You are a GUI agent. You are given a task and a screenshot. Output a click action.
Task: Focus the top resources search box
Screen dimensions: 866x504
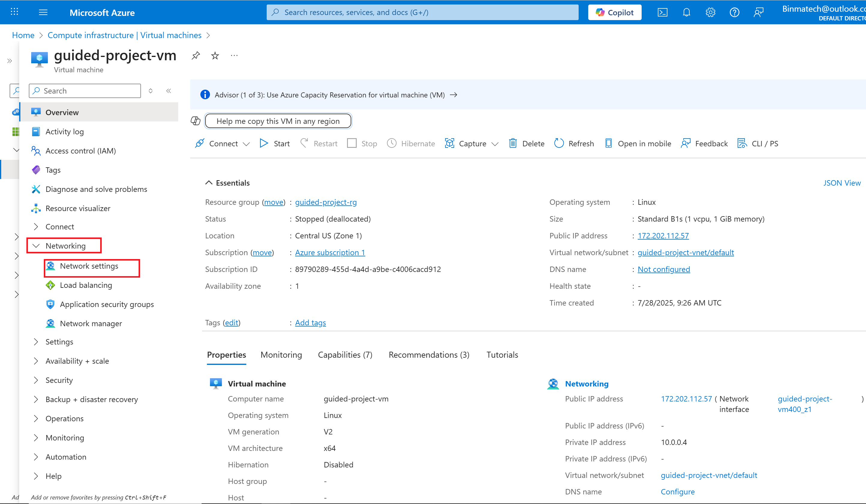422,12
